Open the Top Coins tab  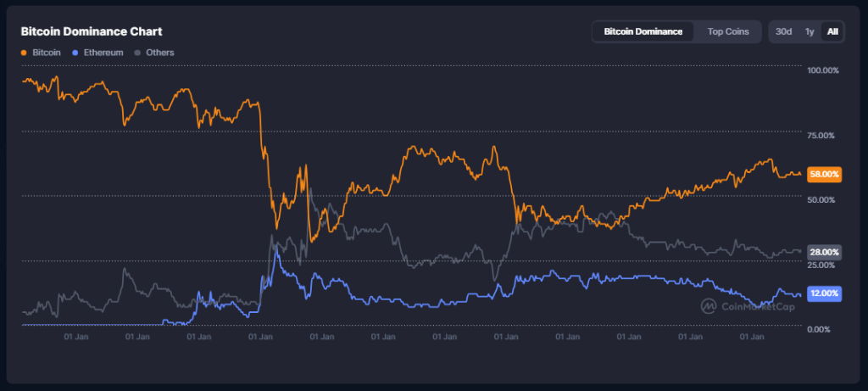pyautogui.click(x=728, y=31)
